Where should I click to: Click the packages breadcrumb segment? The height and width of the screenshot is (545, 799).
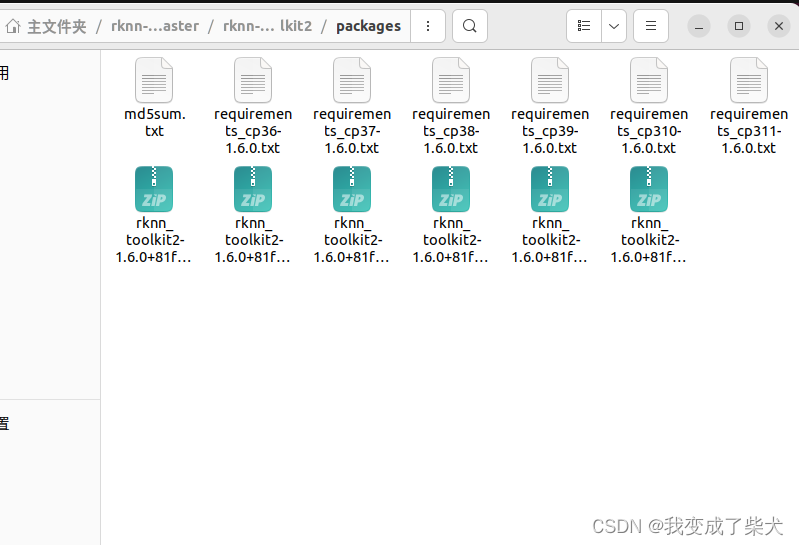click(x=368, y=26)
